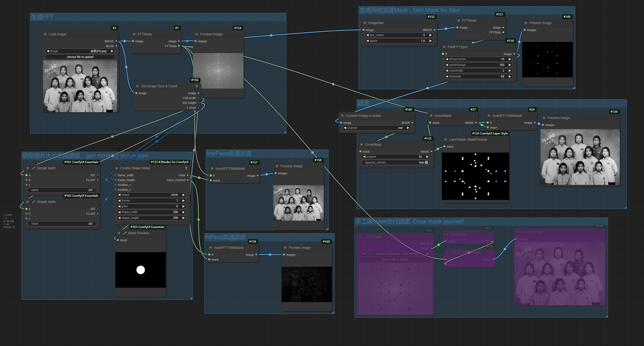
Task: Click the 生成FFT group title
Action: coord(42,17)
